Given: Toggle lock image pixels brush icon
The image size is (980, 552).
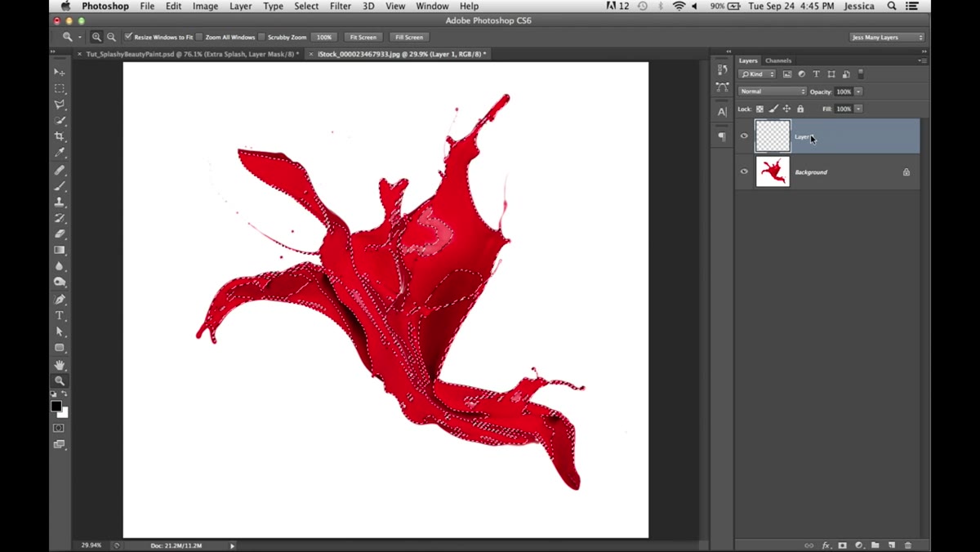Looking at the screenshot, I should (x=773, y=109).
